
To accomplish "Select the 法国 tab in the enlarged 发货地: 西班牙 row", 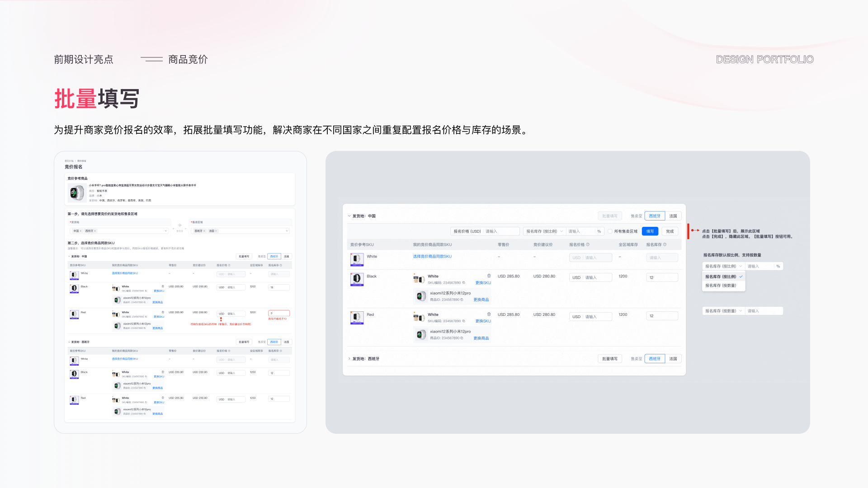I will pyautogui.click(x=673, y=359).
